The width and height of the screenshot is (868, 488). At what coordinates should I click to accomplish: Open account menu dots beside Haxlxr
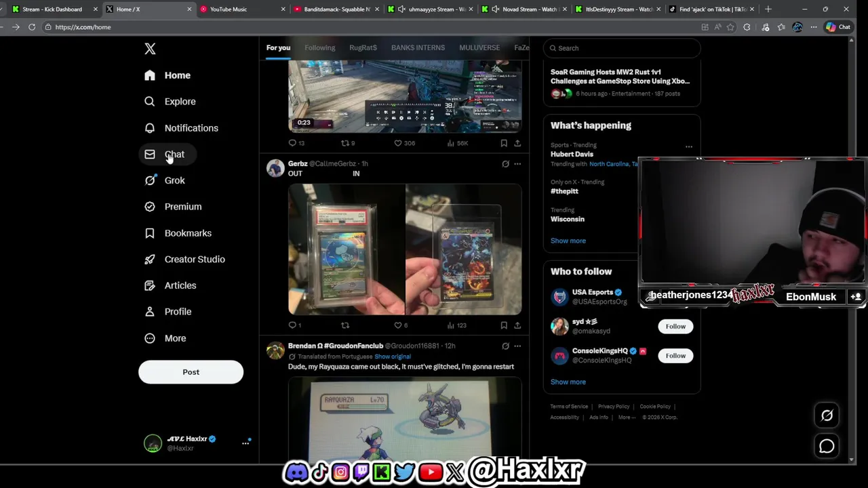click(x=245, y=443)
